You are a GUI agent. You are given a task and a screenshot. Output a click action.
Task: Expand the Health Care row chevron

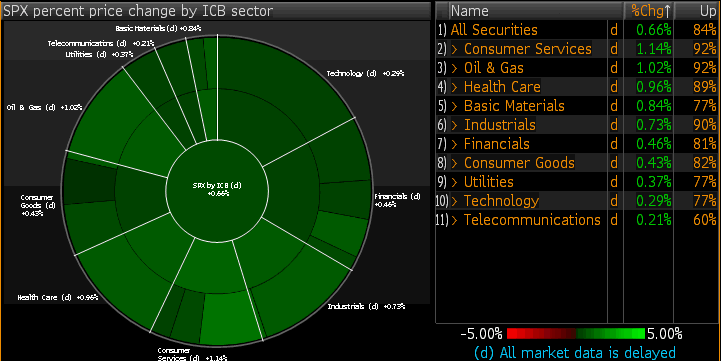[x=454, y=87]
